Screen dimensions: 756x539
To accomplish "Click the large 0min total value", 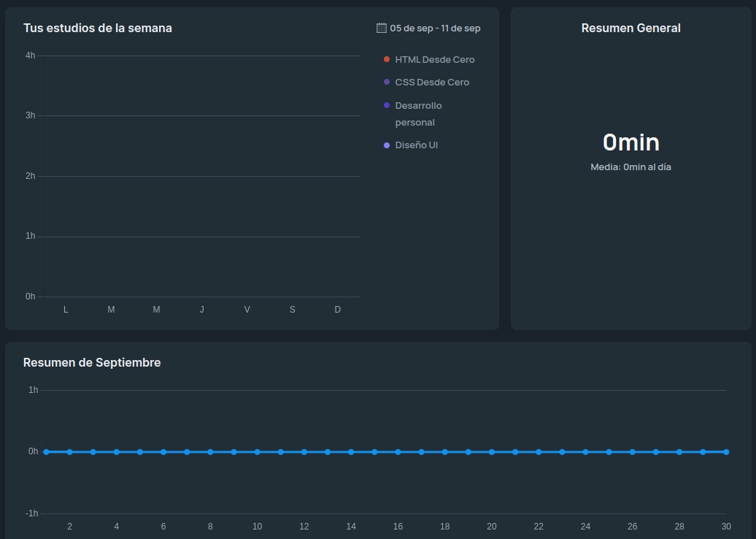I will (630, 142).
